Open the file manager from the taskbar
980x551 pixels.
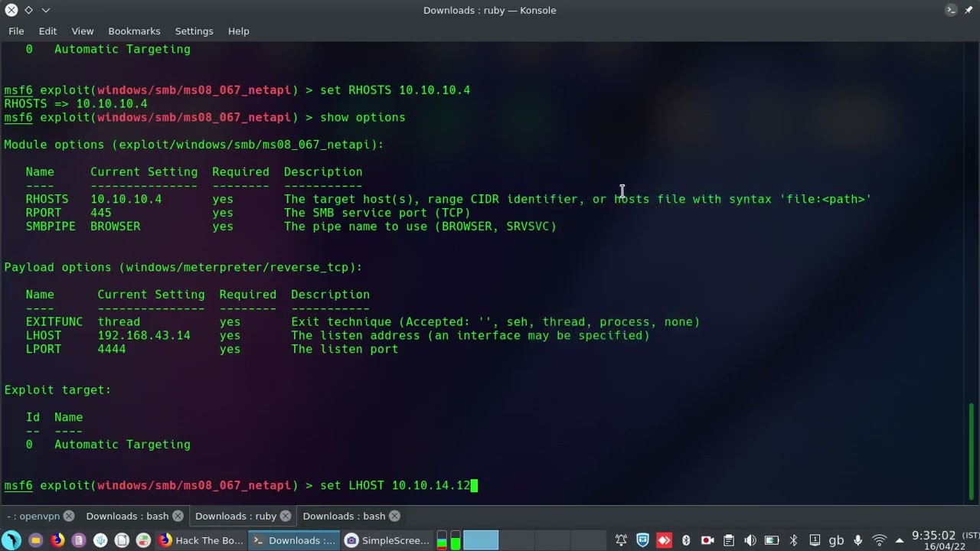pyautogui.click(x=35, y=540)
